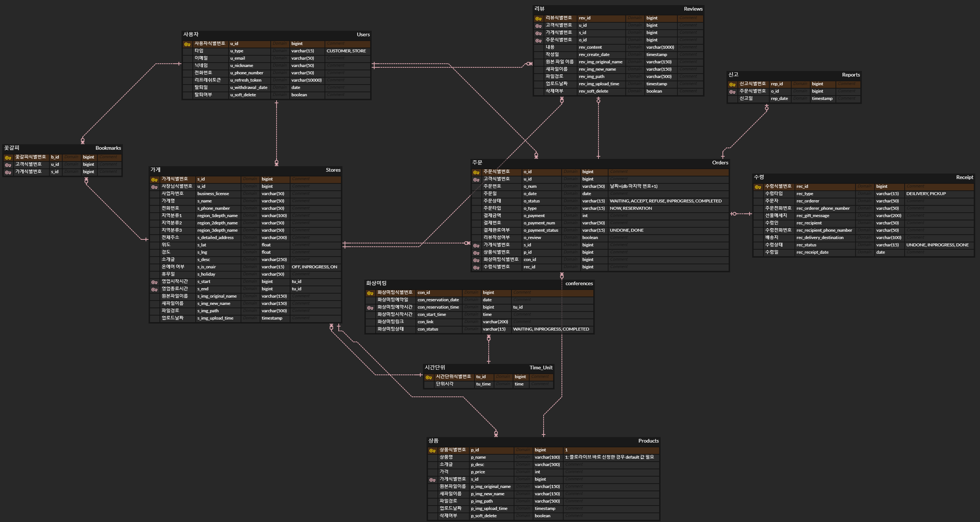Click the primary key icon beside u_id in Users

click(187, 44)
